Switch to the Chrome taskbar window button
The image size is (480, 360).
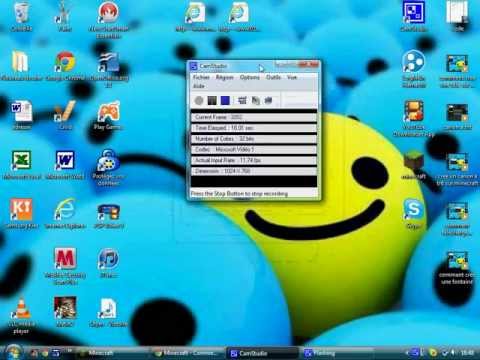click(x=187, y=353)
